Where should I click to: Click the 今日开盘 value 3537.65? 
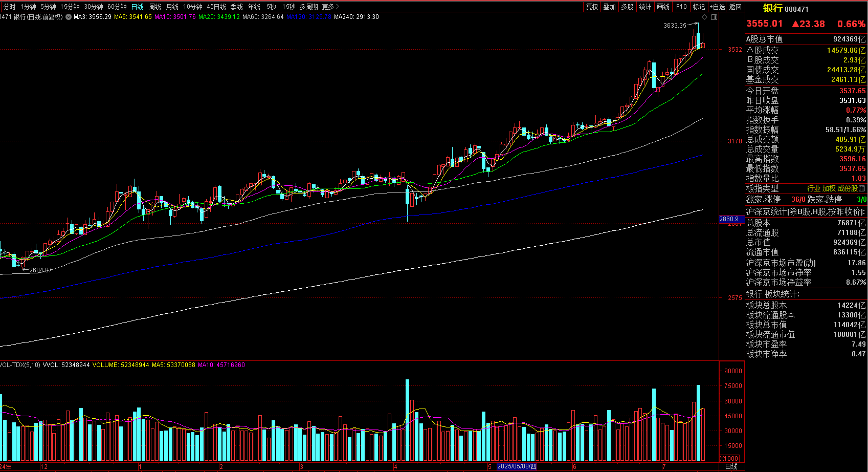[852, 91]
